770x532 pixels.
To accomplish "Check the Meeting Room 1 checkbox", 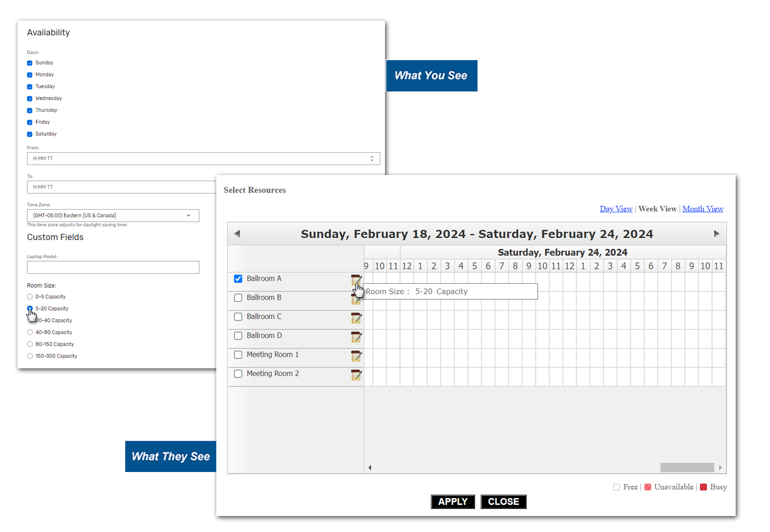I will (x=238, y=355).
